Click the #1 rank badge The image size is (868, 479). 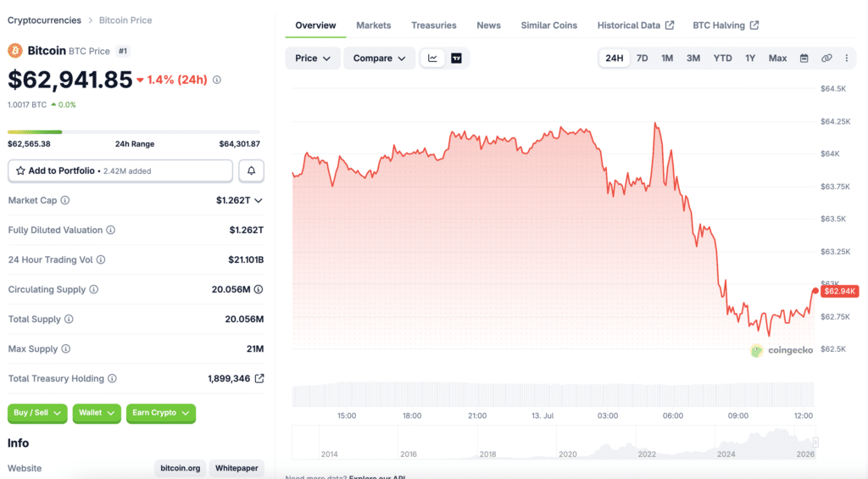coord(123,51)
